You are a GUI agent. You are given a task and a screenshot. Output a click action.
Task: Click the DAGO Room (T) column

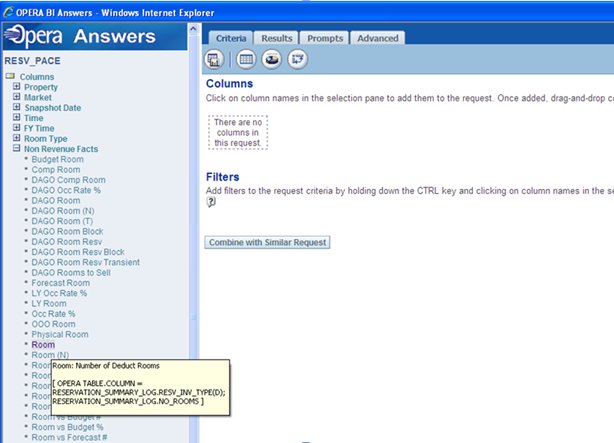(x=62, y=221)
